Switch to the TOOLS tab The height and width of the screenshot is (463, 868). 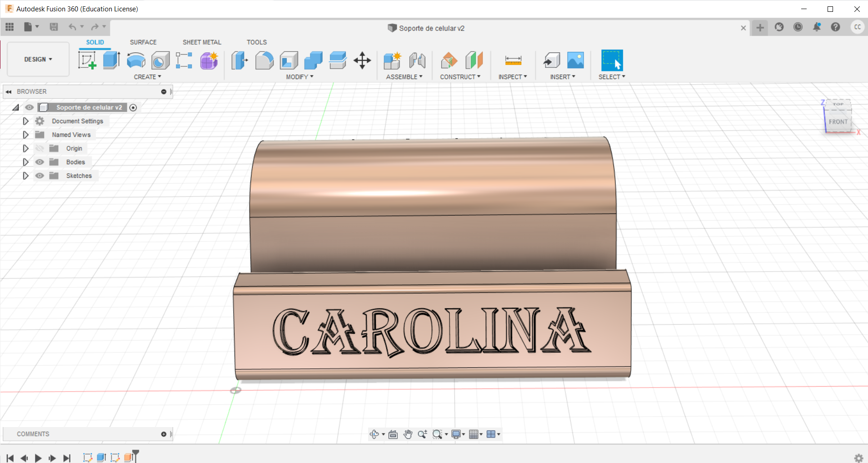tap(257, 42)
